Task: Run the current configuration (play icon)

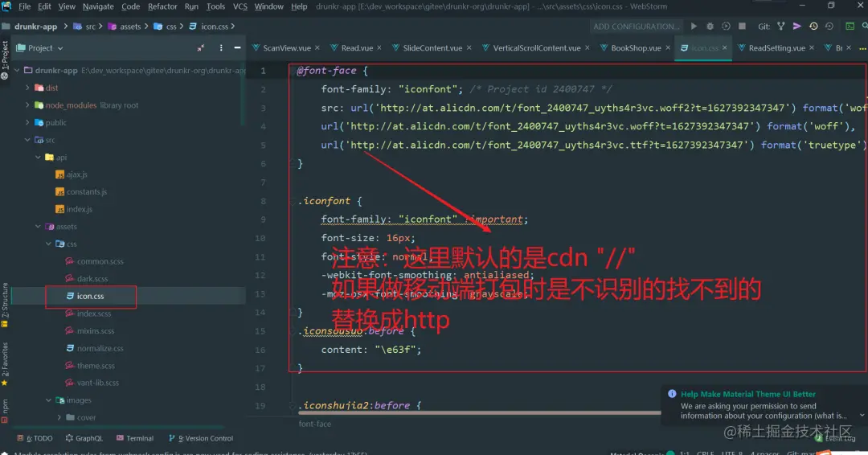Action: point(694,26)
